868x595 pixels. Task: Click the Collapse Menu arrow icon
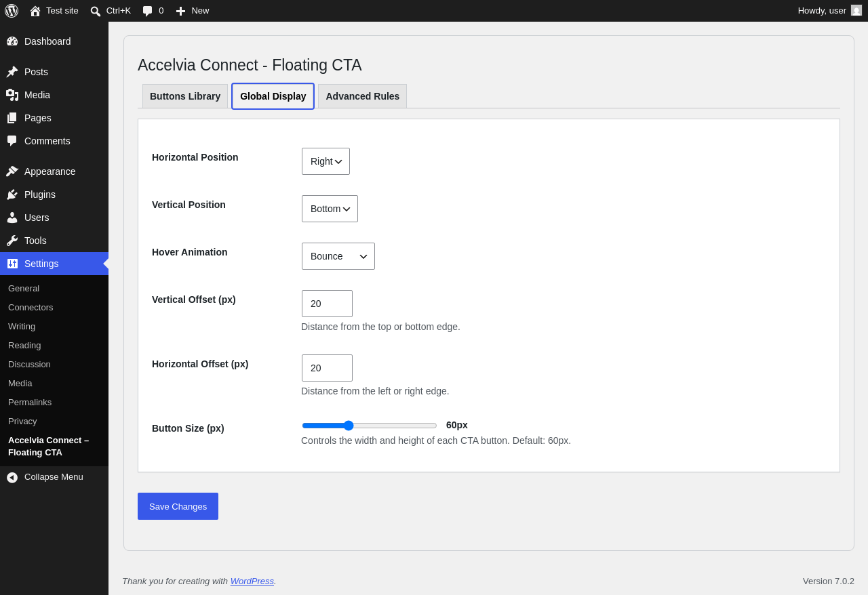tap(12, 477)
